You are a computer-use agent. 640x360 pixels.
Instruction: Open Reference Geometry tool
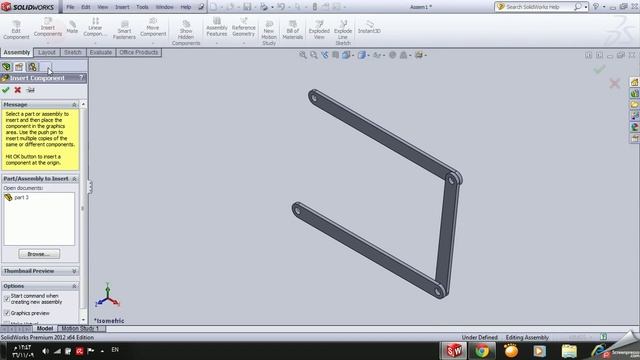[x=244, y=27]
